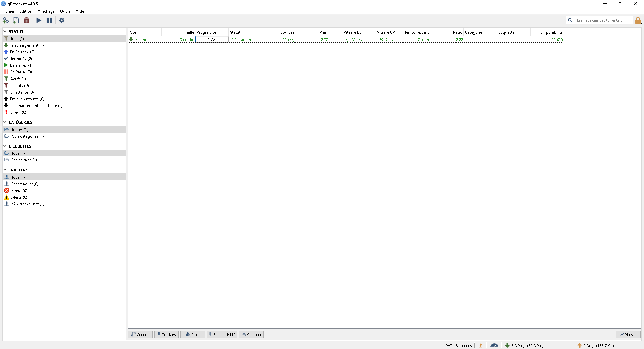
Task: Open the Outils menu
Action: [x=65, y=11]
